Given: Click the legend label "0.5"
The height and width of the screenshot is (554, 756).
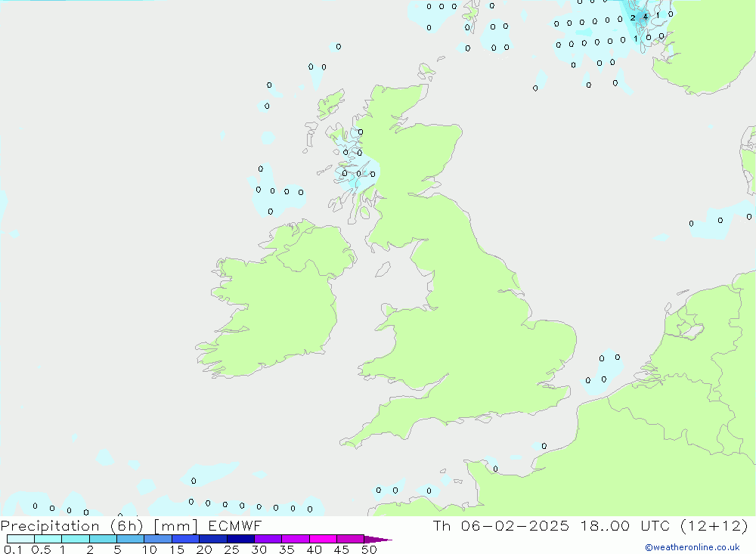Looking at the screenshot, I should point(41,549).
